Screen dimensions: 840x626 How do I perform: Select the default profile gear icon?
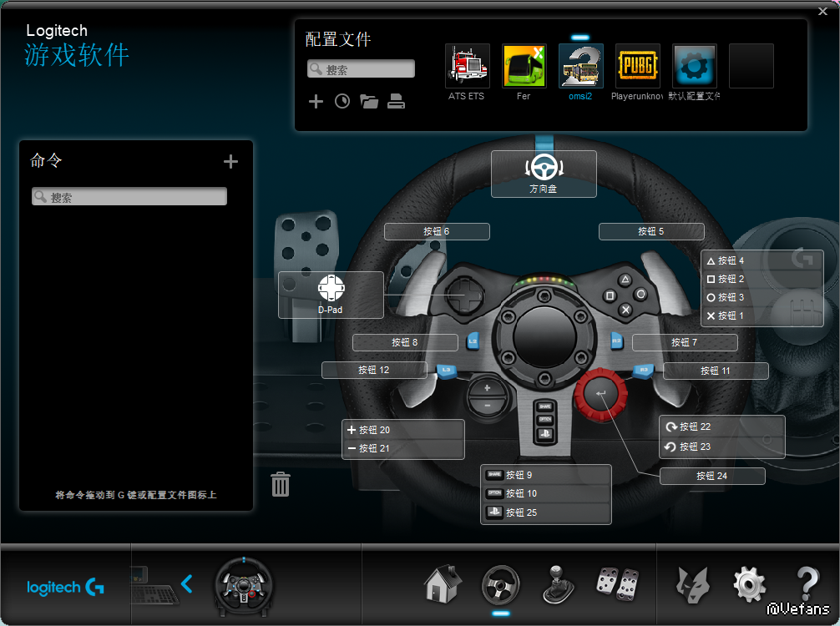[x=694, y=66]
